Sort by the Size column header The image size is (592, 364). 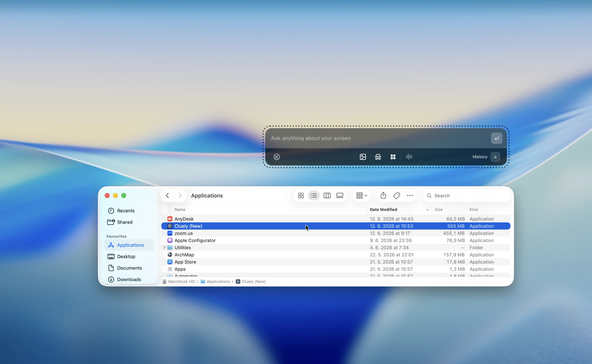(439, 209)
